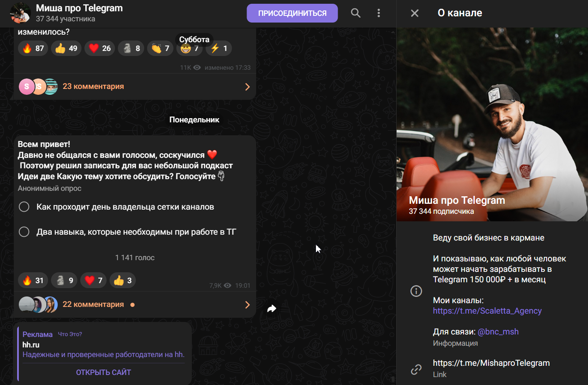This screenshot has width=588, height=385.
Task: Click the Суббота date badge
Action: click(194, 39)
